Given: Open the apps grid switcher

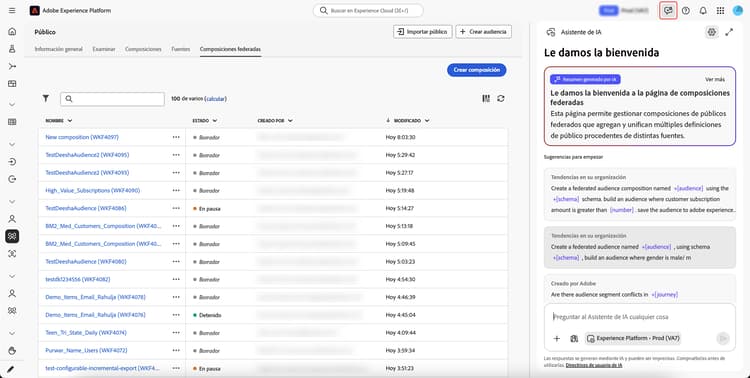Looking at the screenshot, I should [720, 11].
